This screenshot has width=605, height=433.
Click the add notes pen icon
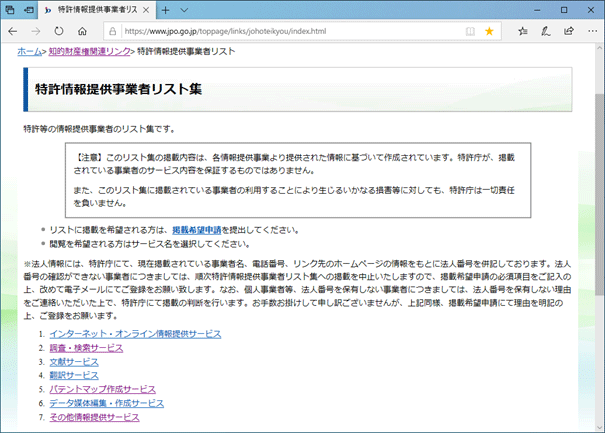pos(545,31)
